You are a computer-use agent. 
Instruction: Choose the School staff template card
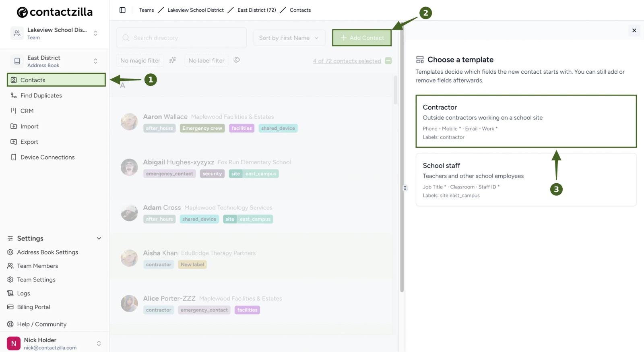(526, 180)
